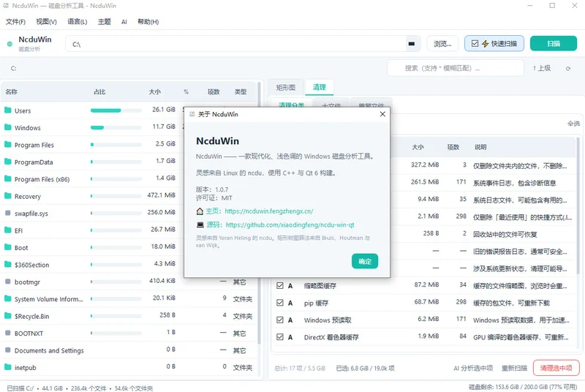This screenshot has width=585, height=392.
Task: Click the Program Files usage bar
Action: coord(116,145)
